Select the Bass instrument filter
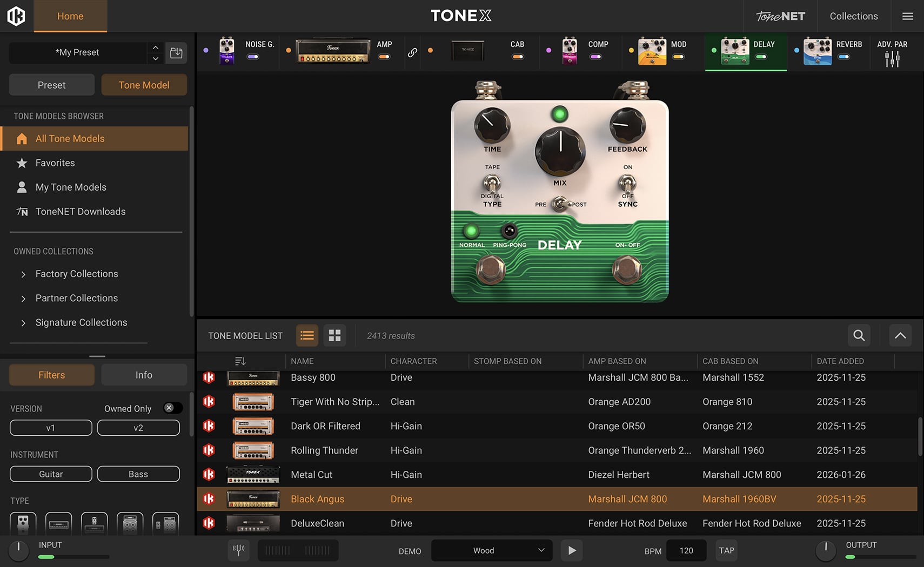The width and height of the screenshot is (924, 567). [x=138, y=474]
